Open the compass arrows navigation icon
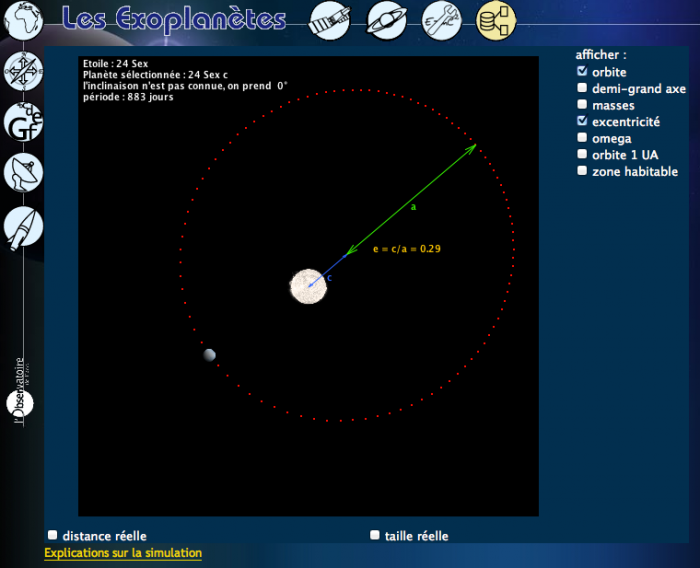 click(x=22, y=72)
